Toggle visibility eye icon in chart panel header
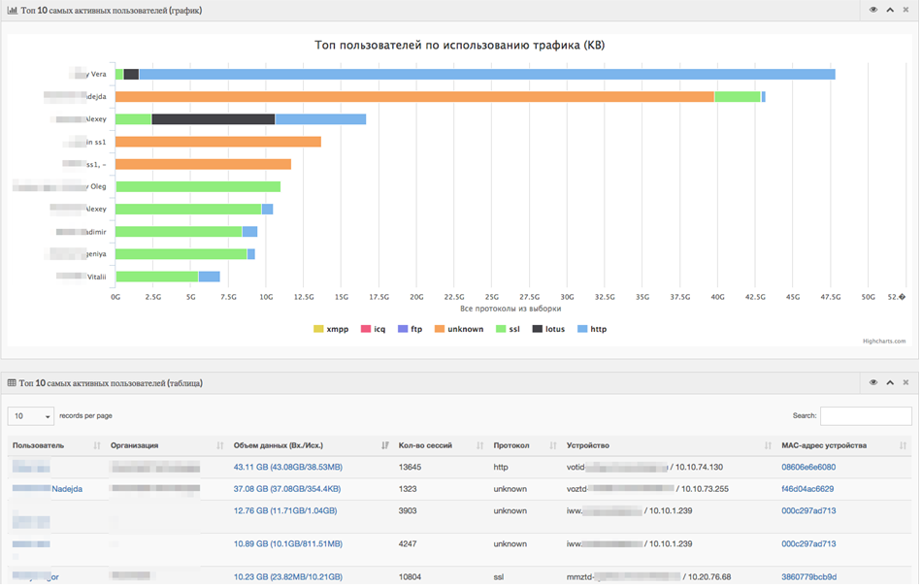Image resolution: width=922 pixels, height=588 pixels. coord(873,10)
